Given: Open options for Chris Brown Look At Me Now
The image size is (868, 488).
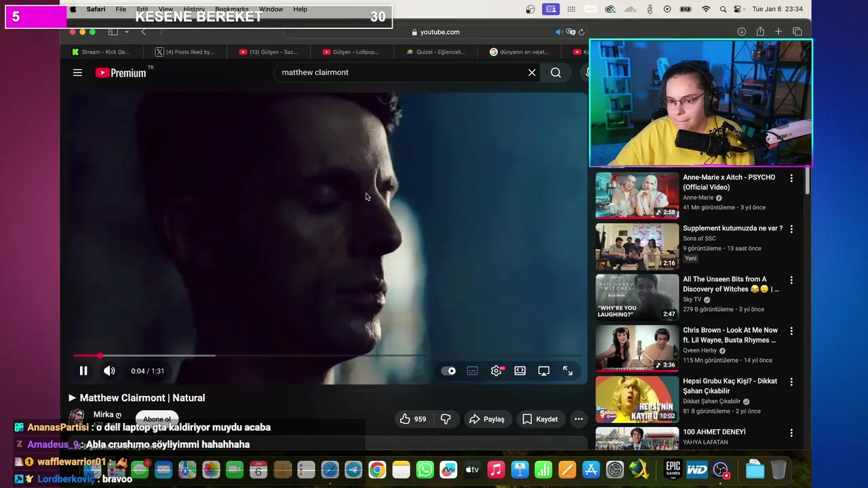Looking at the screenshot, I should (x=791, y=331).
